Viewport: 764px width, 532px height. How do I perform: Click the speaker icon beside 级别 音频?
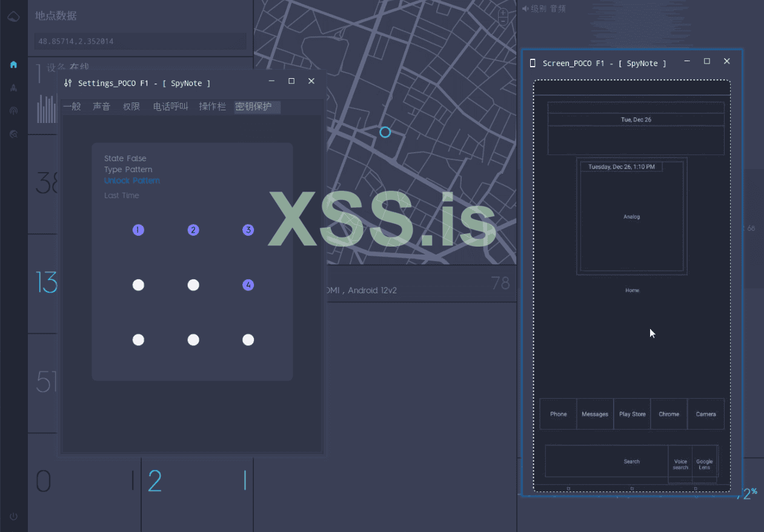pyautogui.click(x=525, y=8)
